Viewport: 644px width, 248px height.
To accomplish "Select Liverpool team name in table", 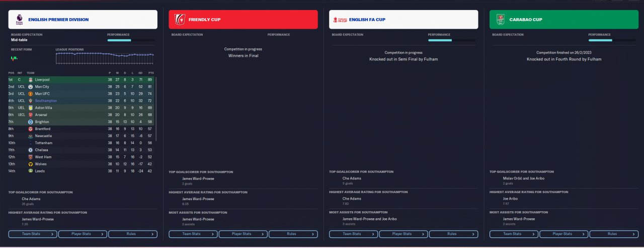I will pyautogui.click(x=42, y=80).
